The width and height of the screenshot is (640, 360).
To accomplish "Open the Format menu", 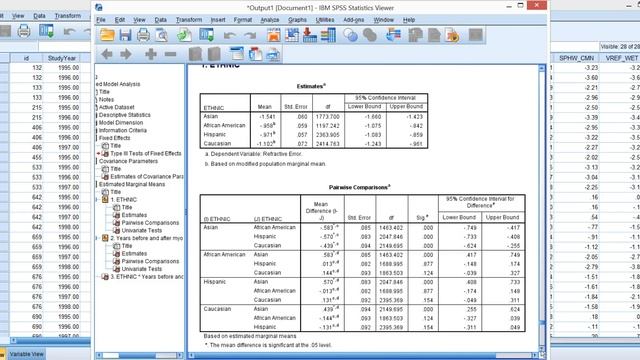I will tap(243, 20).
